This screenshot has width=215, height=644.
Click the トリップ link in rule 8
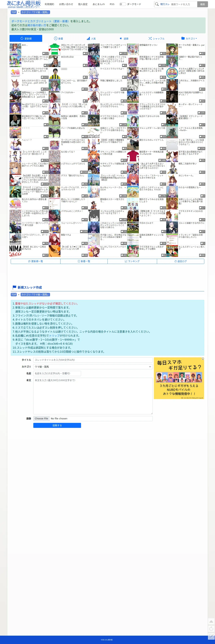54,335
